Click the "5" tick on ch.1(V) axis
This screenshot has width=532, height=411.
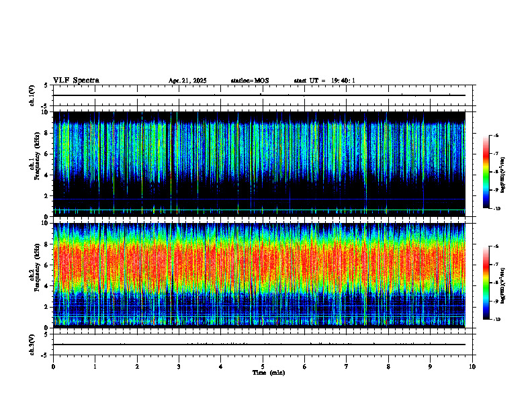coord(46,86)
